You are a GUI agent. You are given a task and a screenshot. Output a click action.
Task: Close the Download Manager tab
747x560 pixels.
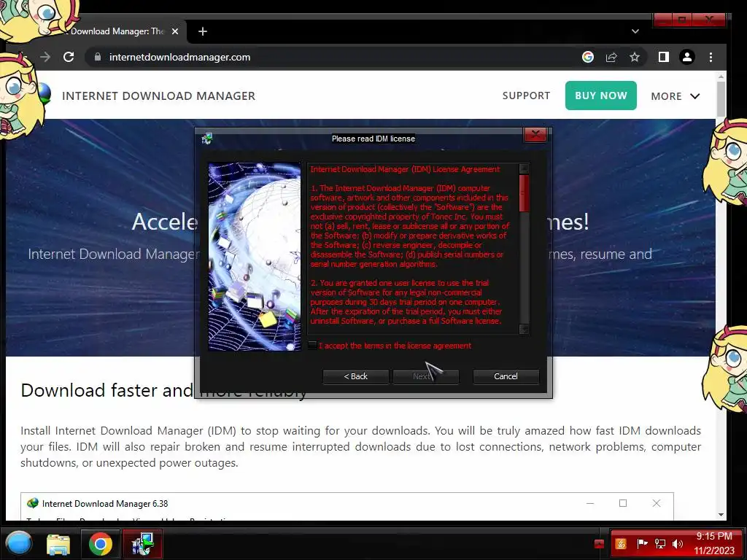coord(175,31)
